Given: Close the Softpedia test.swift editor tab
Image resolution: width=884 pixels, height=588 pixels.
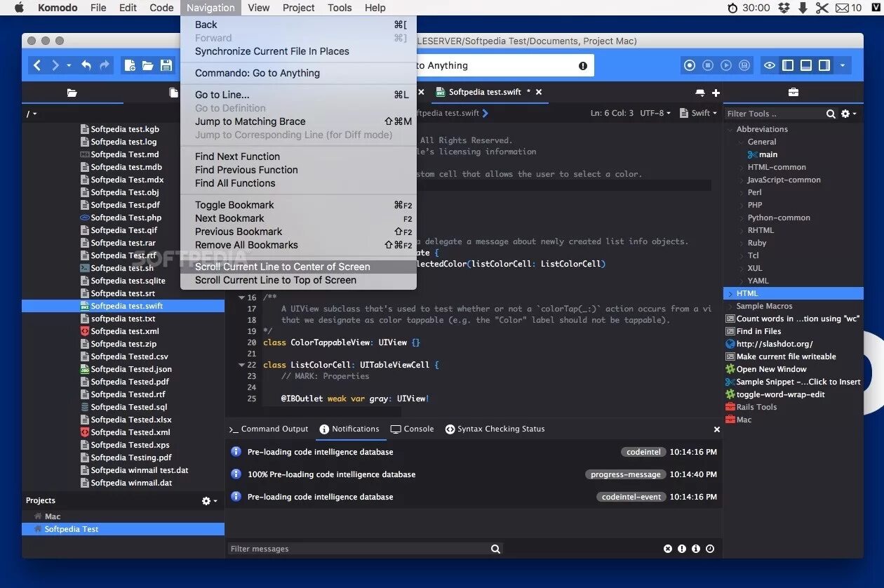Looking at the screenshot, I should [538, 92].
